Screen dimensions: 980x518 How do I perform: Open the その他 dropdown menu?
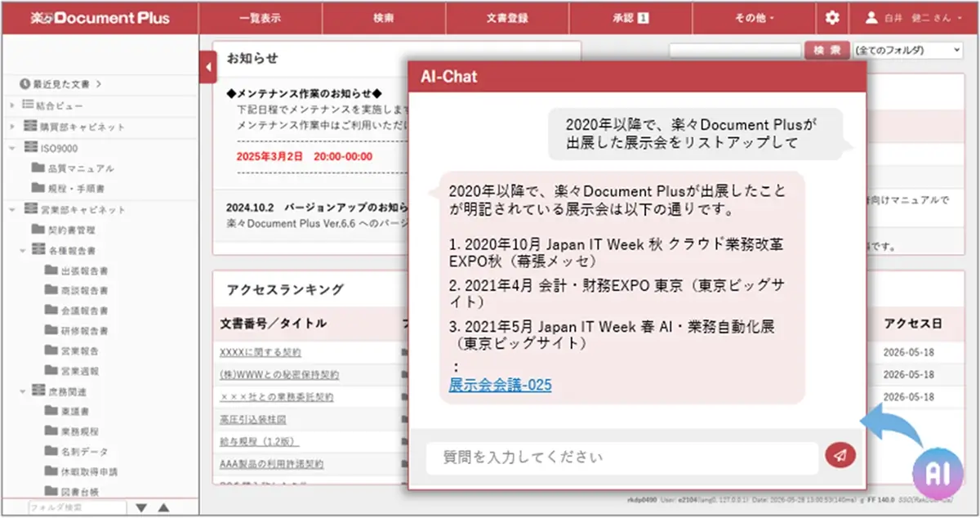click(754, 17)
